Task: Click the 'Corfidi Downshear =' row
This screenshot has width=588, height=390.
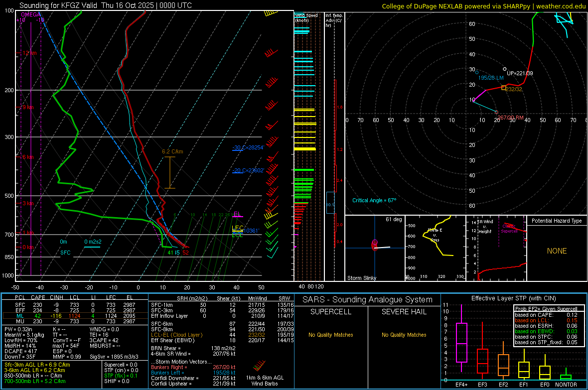Action: coord(193,378)
